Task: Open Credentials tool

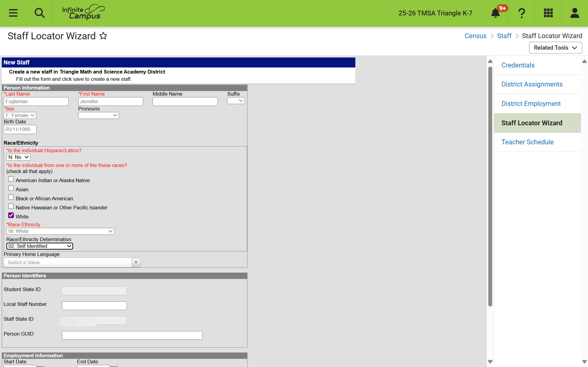Action: pyautogui.click(x=518, y=65)
